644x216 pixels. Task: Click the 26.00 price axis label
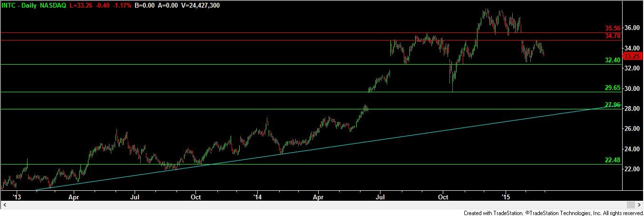click(x=633, y=129)
